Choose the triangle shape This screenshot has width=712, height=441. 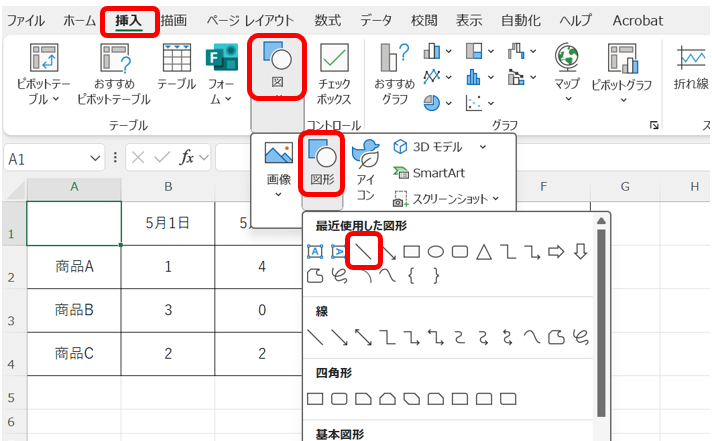coord(484,252)
